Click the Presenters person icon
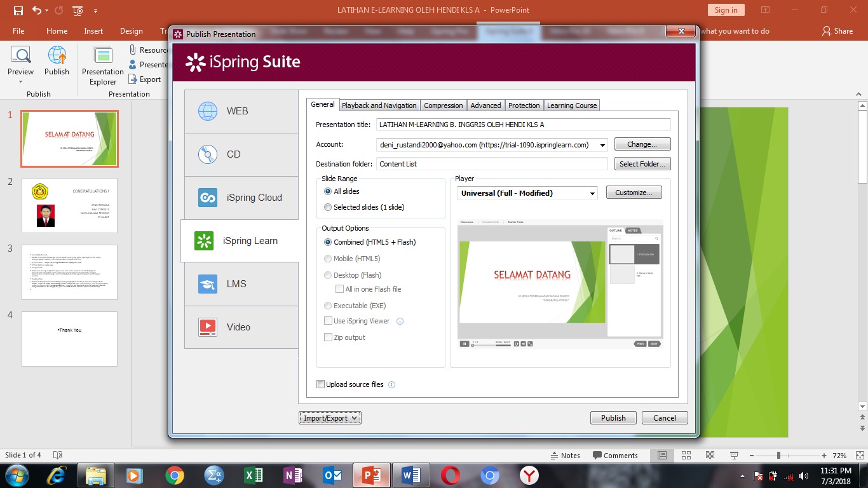868x488 pixels. (x=133, y=64)
